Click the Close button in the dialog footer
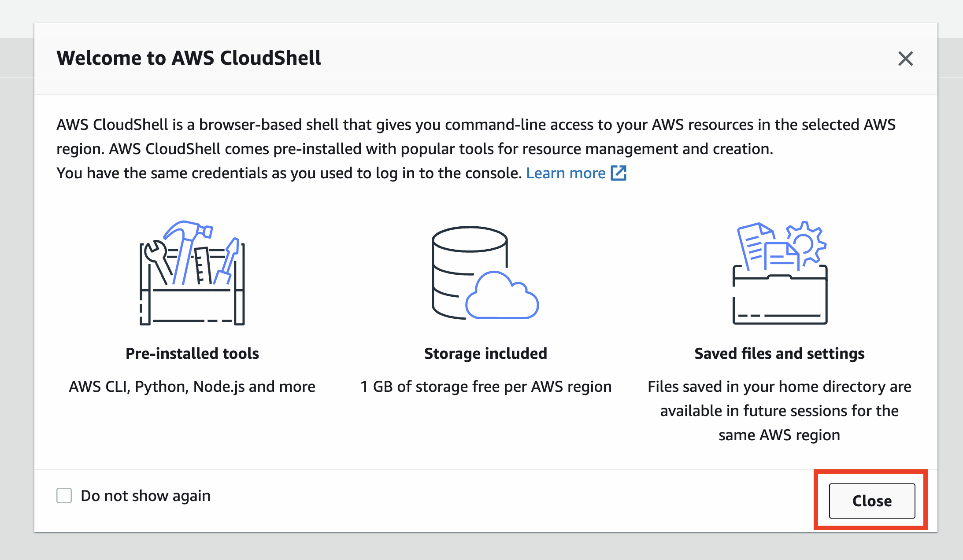This screenshot has width=963, height=560. coord(872,501)
